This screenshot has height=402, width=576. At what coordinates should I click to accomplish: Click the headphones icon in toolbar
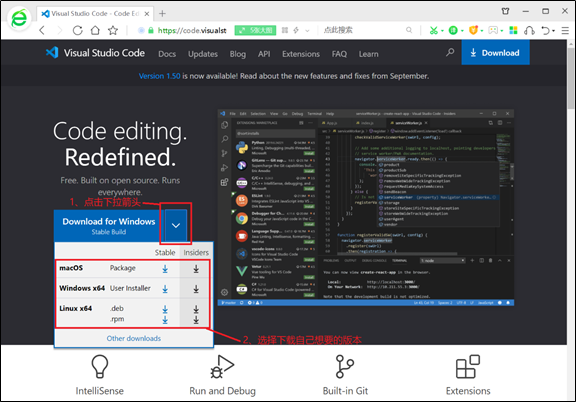coord(529,30)
